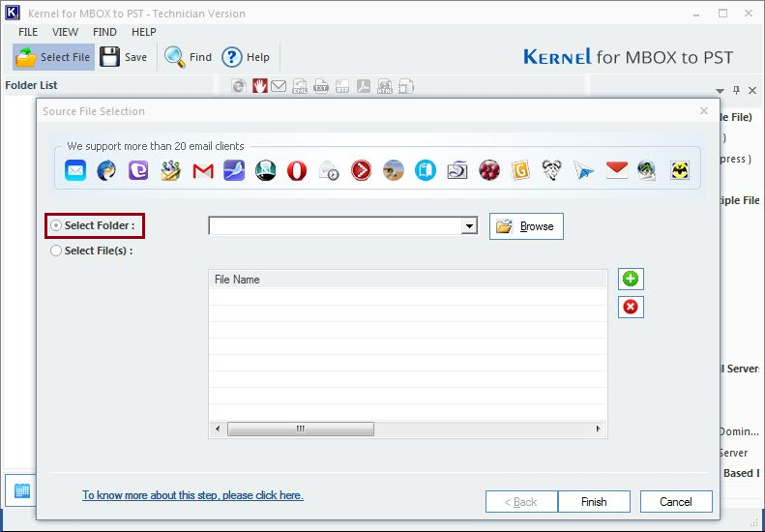The height and width of the screenshot is (532, 765).
Task: Click the Select File toolbar button
Action: coord(53,57)
